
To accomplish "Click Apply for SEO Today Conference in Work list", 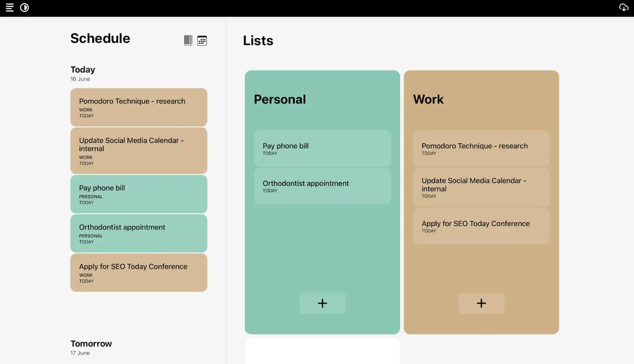I will 481,226.
